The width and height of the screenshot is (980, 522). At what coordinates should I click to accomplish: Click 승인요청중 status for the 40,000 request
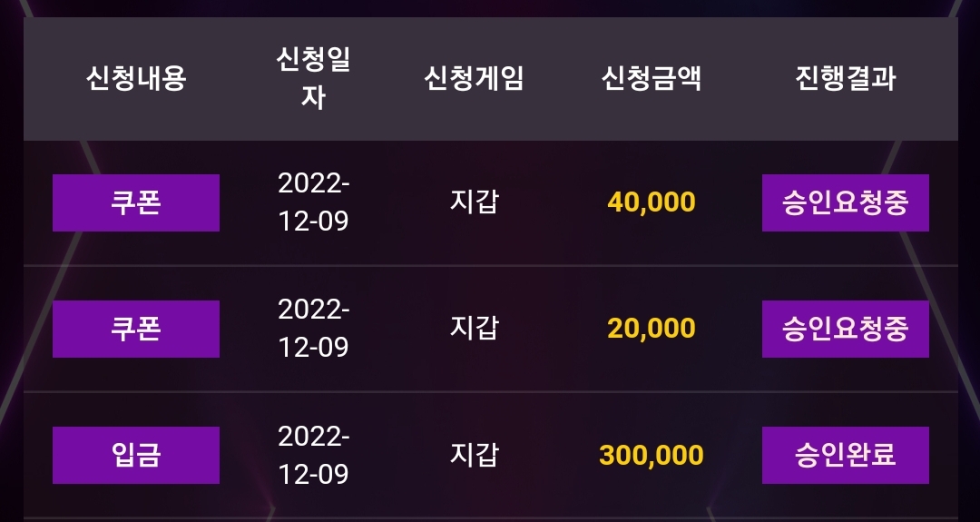point(845,202)
